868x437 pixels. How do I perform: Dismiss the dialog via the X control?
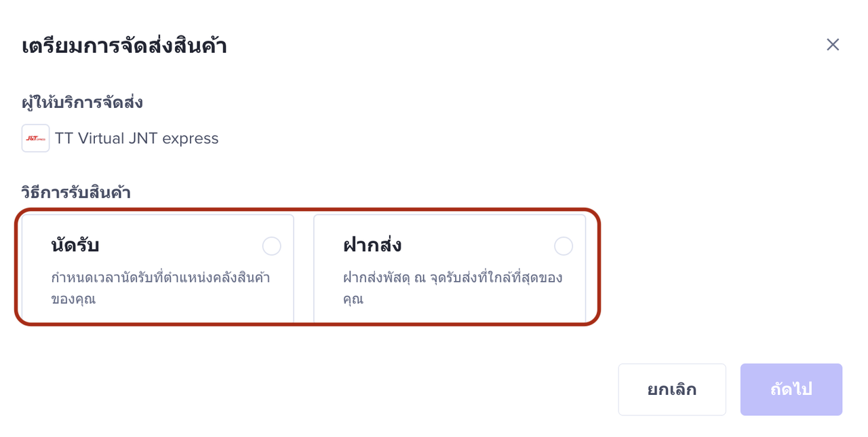click(x=833, y=44)
